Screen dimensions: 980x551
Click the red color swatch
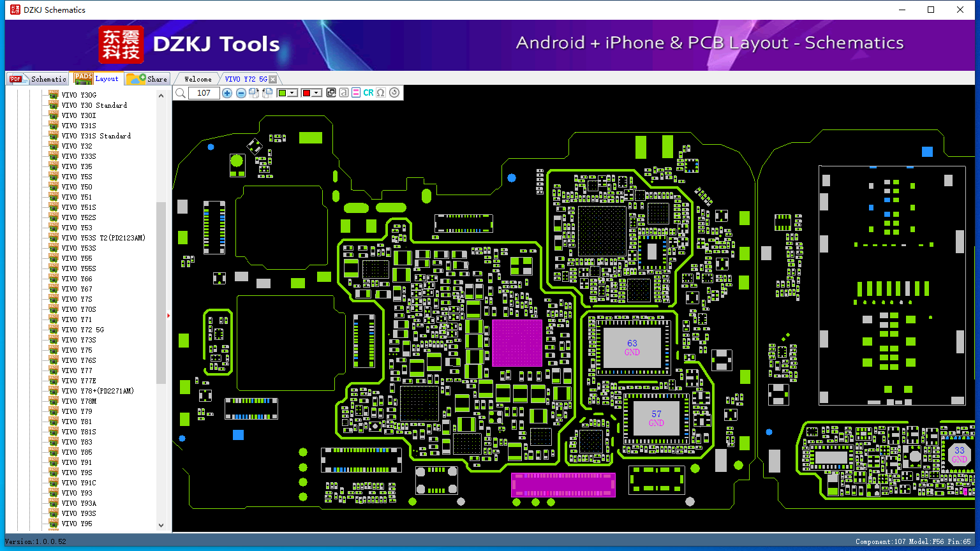(x=306, y=93)
